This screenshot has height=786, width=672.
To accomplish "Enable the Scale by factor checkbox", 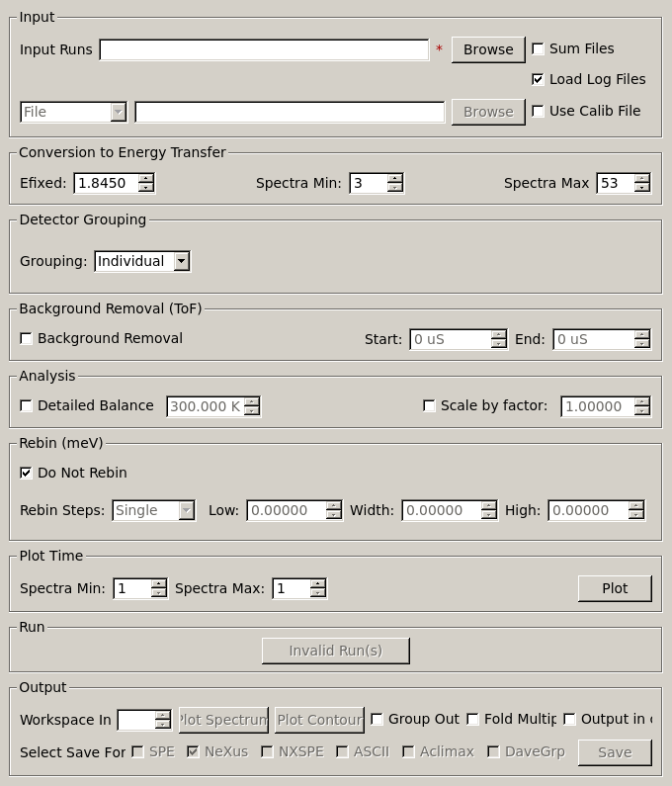I will coord(430,405).
